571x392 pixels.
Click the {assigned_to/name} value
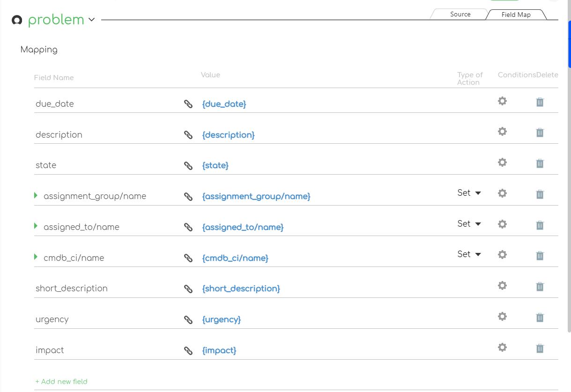pyautogui.click(x=243, y=227)
